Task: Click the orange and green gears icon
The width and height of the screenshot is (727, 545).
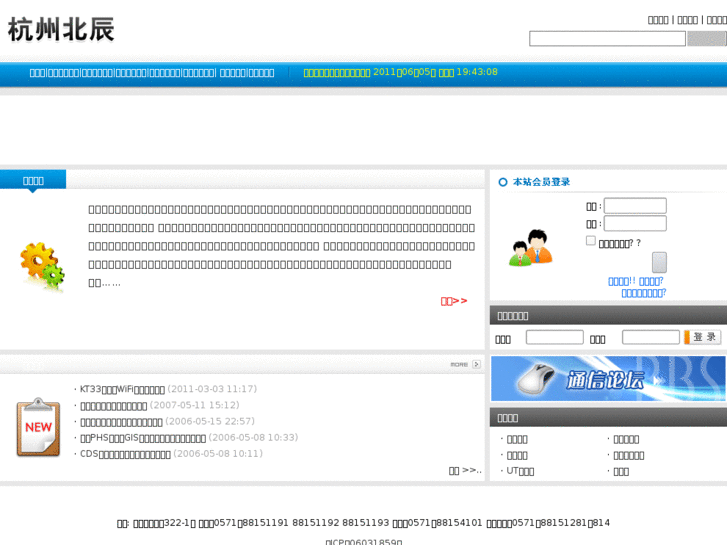Action: tap(42, 267)
